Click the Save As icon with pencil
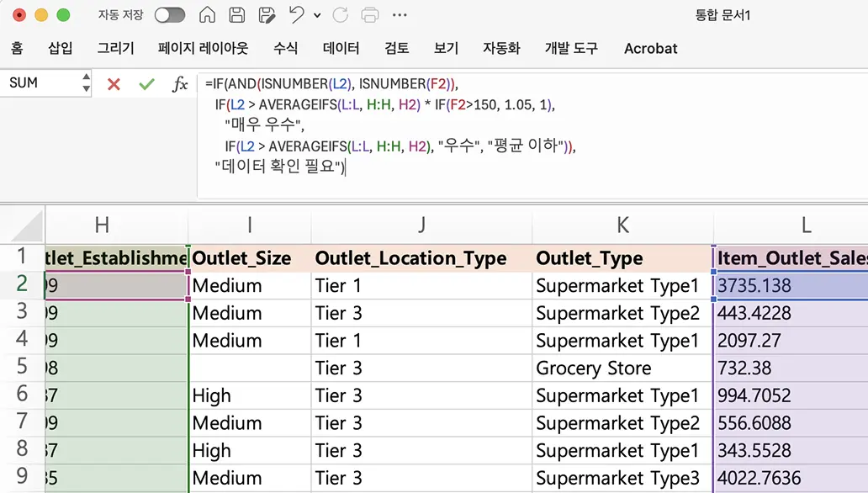The width and height of the screenshot is (868, 493). [x=267, y=15]
